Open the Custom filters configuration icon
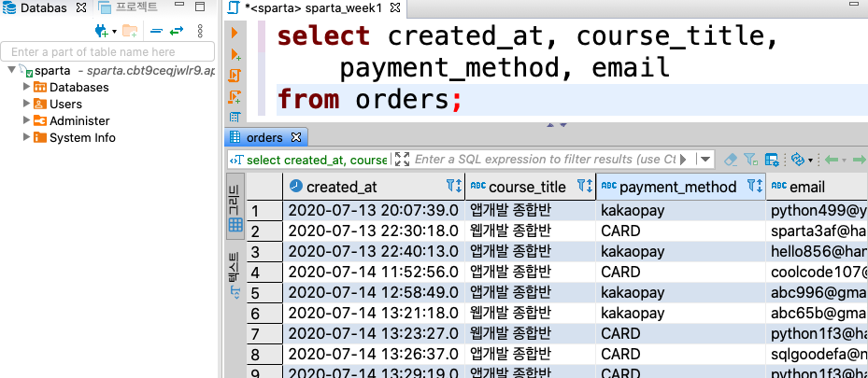The width and height of the screenshot is (868, 378). (x=771, y=160)
